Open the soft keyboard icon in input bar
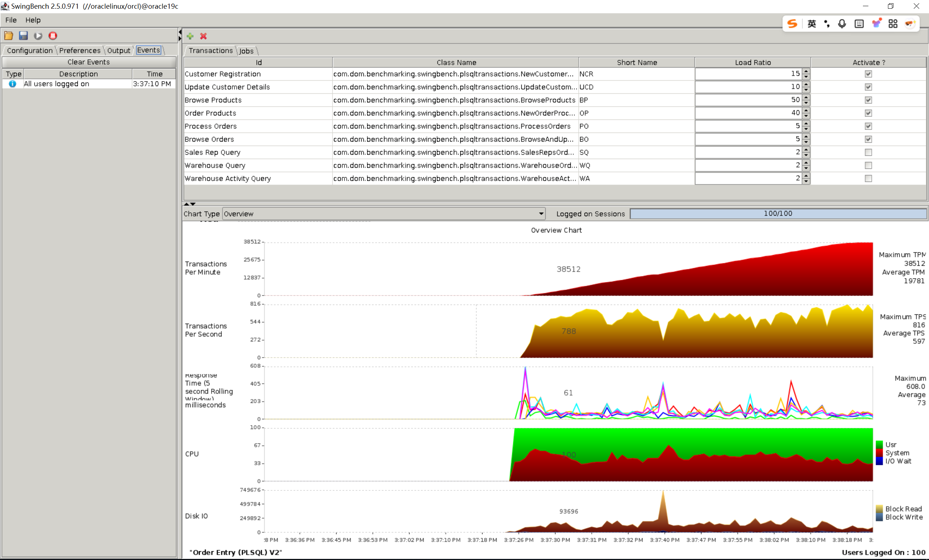 click(859, 24)
